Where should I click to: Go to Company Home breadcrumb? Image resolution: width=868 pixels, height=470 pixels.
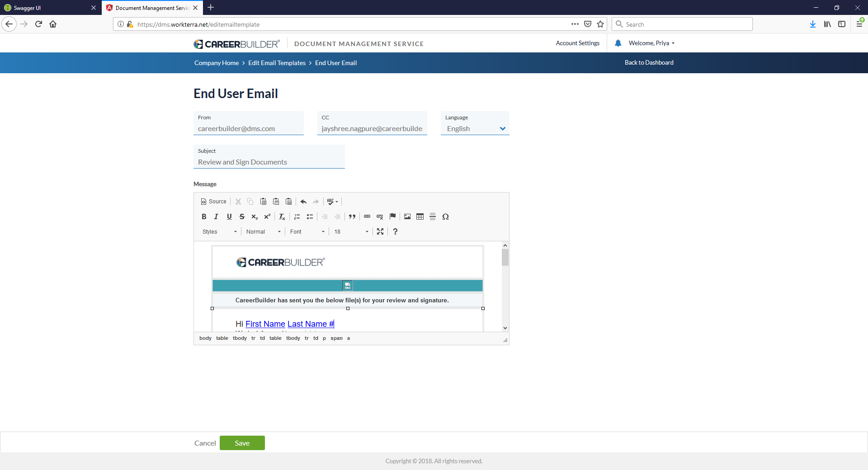217,63
